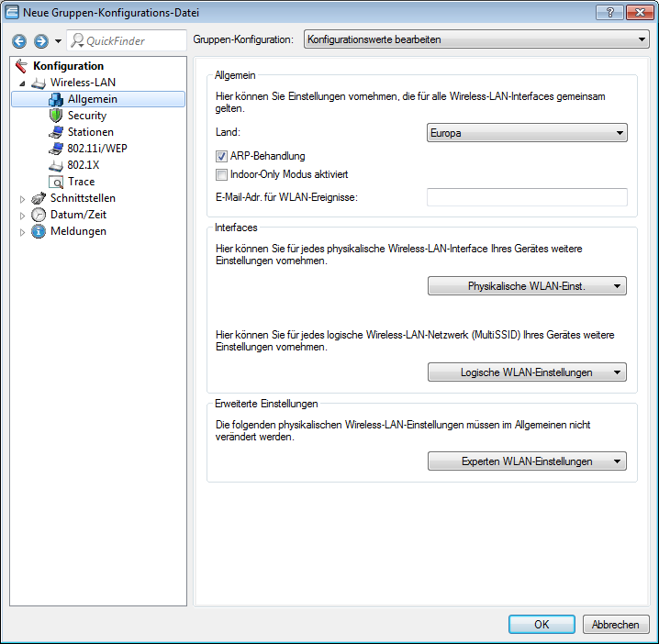
Task: Click the forward navigation arrow icon
Action: coord(40,41)
